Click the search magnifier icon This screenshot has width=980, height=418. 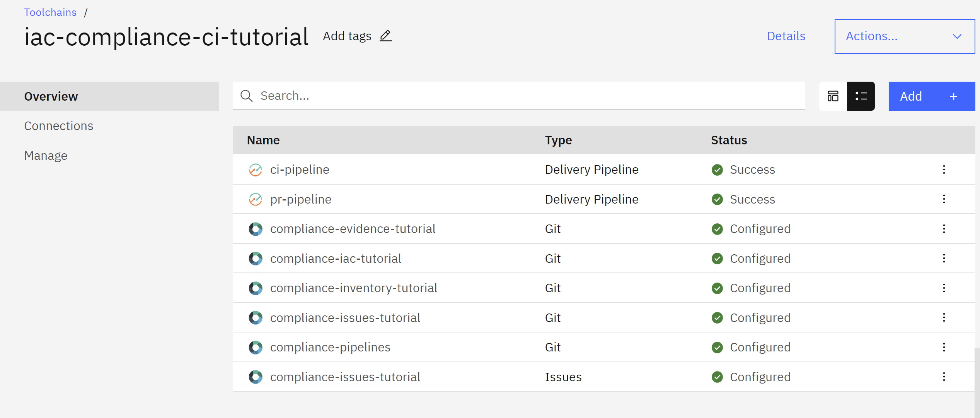tap(246, 96)
